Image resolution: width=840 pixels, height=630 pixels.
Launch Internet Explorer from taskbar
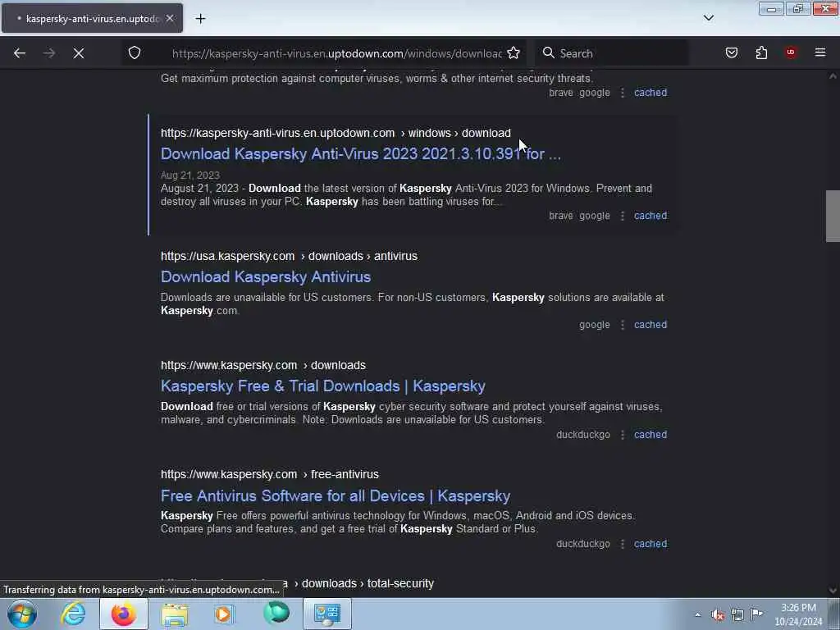tap(72, 614)
